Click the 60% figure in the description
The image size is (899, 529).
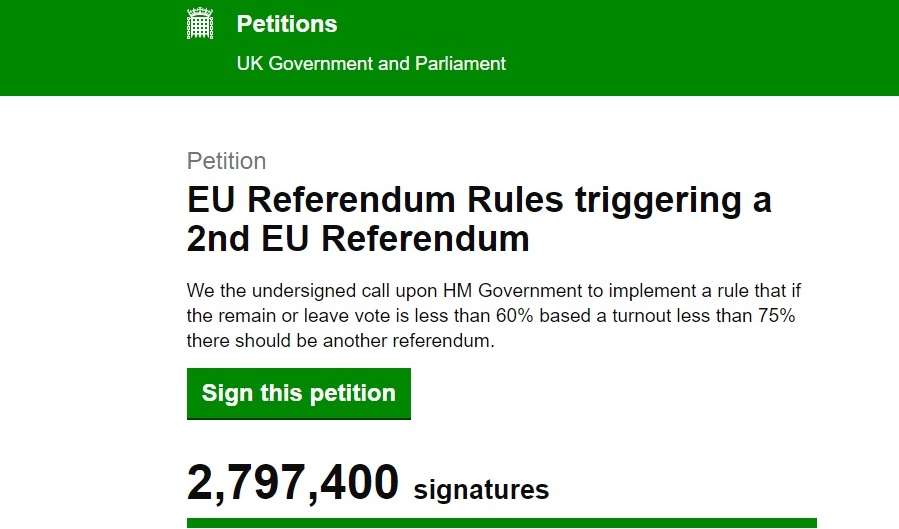click(515, 316)
